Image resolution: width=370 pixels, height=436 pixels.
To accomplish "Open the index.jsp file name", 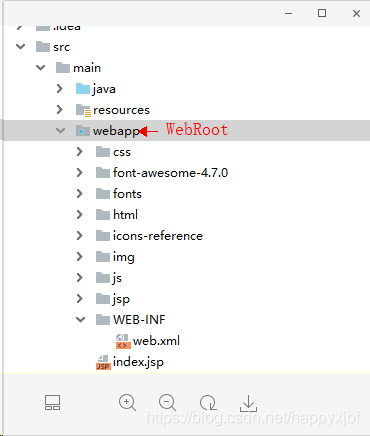I will point(138,362).
